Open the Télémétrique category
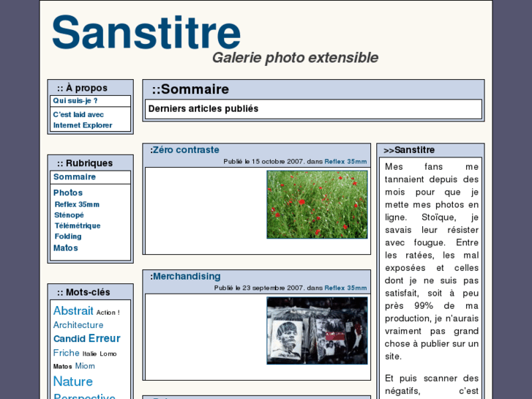The width and height of the screenshot is (532, 399). [78, 225]
